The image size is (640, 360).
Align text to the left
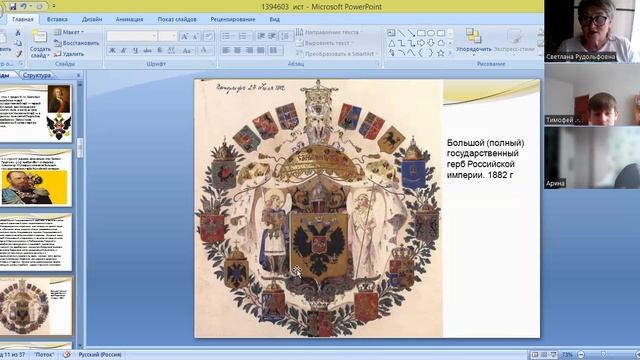point(227,50)
